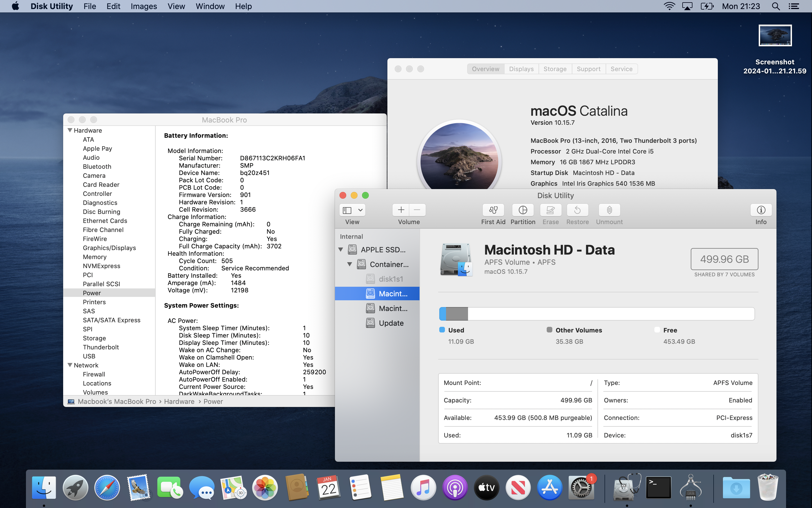Open Music from the Dock
This screenshot has width=812, height=508.
click(x=423, y=487)
